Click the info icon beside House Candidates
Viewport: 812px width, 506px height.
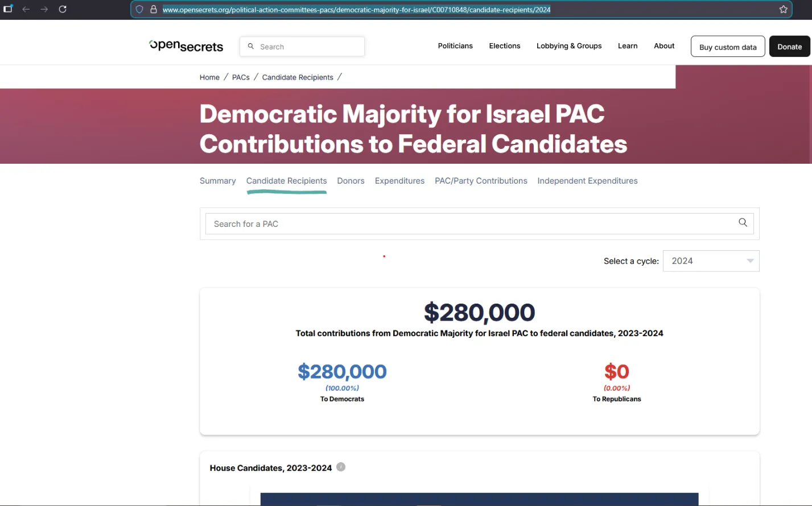coord(341,467)
